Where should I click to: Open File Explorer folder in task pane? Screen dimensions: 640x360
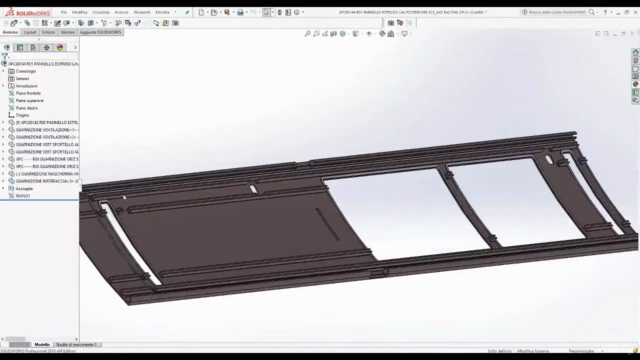[635, 69]
